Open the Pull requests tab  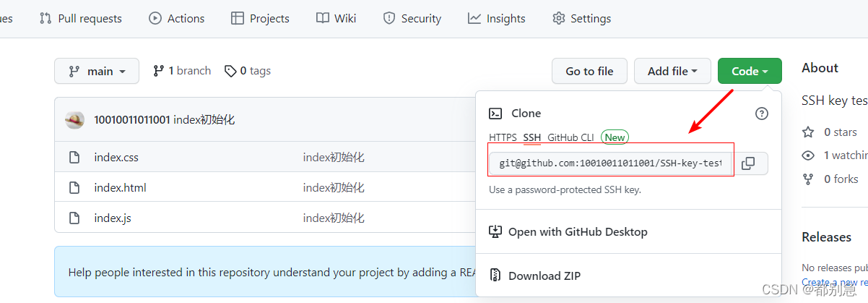pos(80,19)
